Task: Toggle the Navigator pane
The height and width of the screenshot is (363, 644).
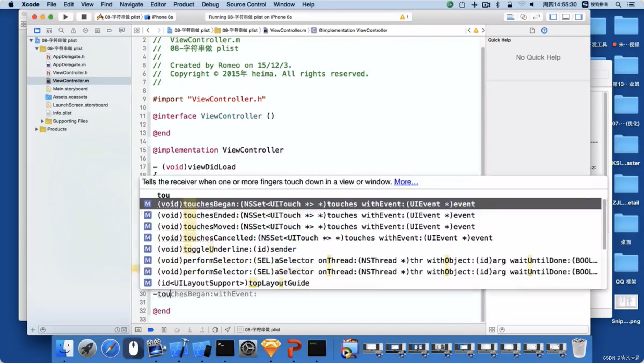Action: pyautogui.click(x=553, y=17)
